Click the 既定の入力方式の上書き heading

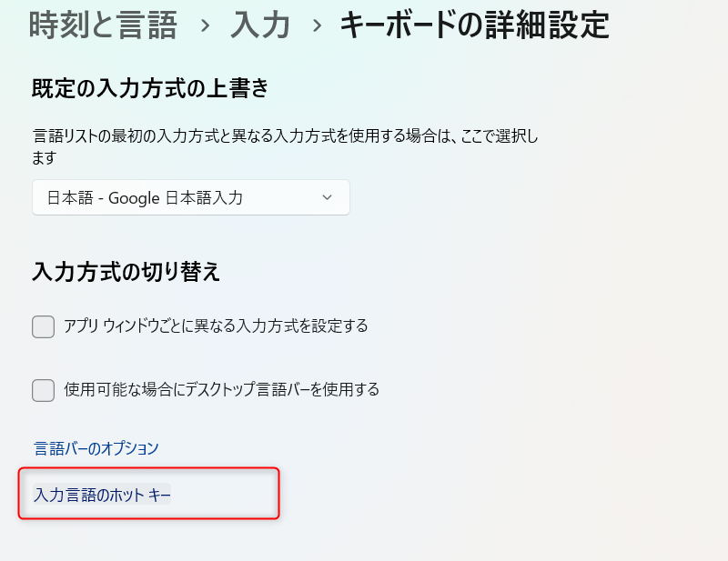pyautogui.click(x=150, y=88)
